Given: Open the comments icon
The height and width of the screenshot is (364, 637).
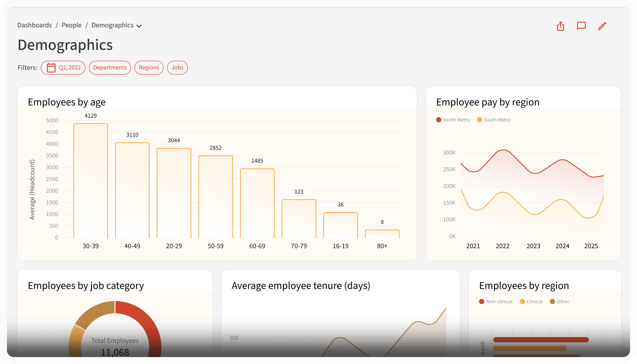Looking at the screenshot, I should click(581, 26).
